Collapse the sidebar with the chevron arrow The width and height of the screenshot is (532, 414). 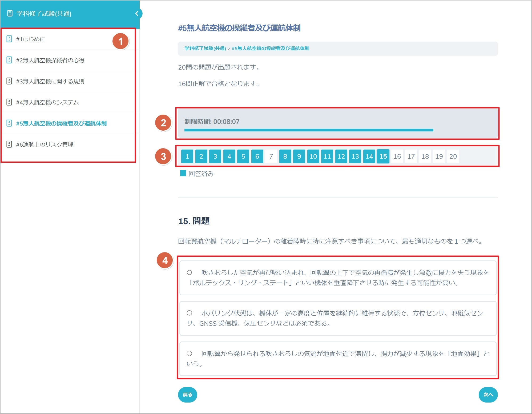pyautogui.click(x=137, y=13)
